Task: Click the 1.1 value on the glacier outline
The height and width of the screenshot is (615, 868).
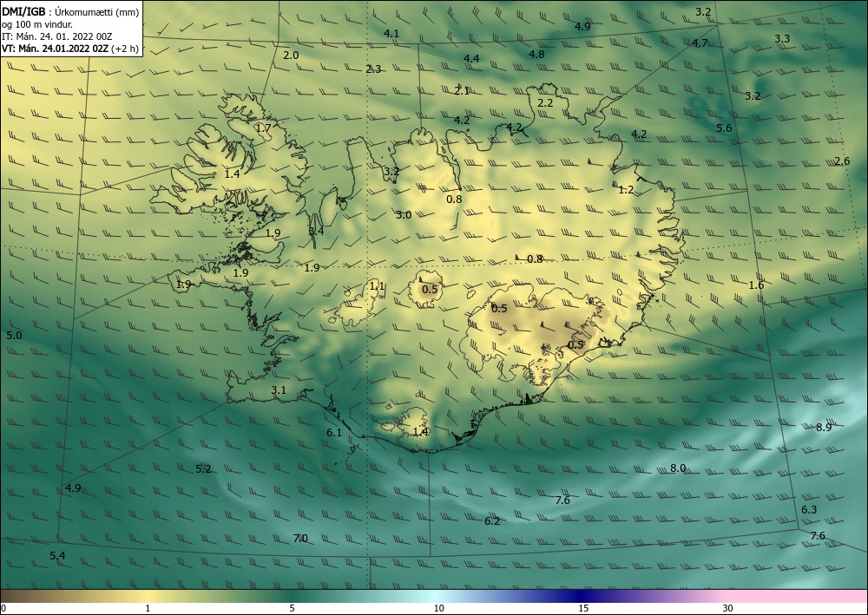Action: tap(377, 286)
